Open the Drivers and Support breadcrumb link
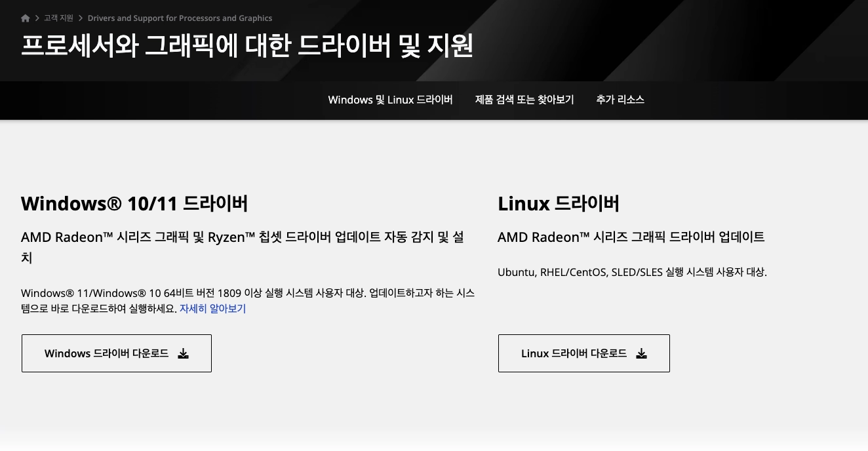868x451 pixels. [180, 18]
